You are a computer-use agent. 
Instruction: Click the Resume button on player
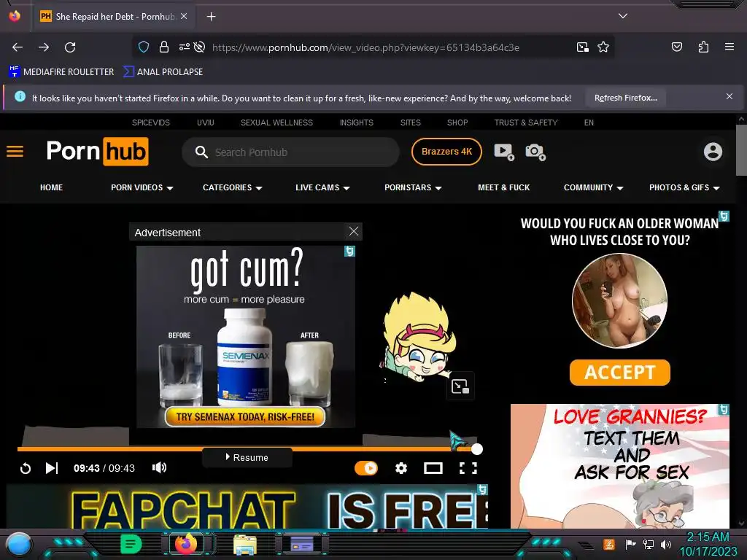tap(247, 458)
